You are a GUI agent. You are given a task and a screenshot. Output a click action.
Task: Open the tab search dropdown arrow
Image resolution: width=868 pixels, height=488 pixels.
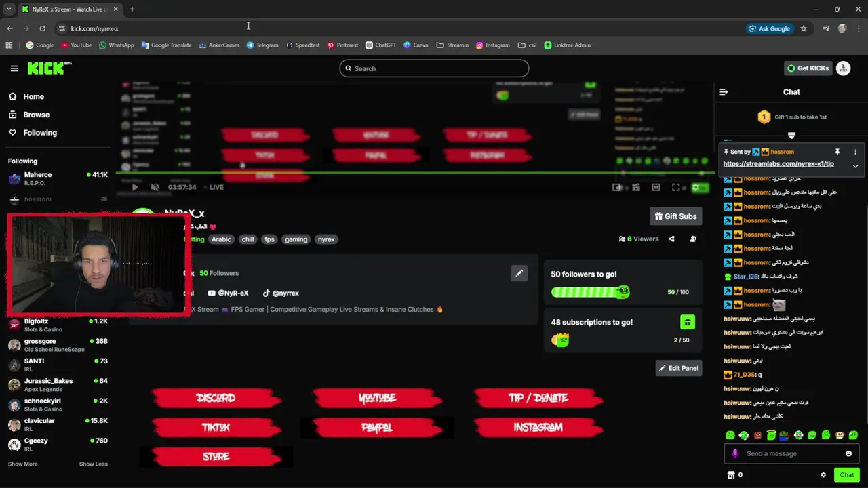[9, 9]
